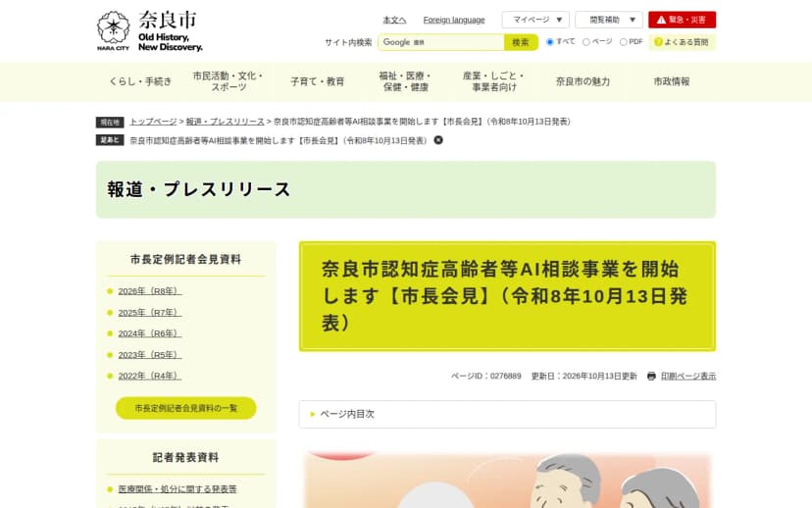The image size is (812, 508).
Task: Click the question mark FAQ icon
Action: (x=658, y=42)
